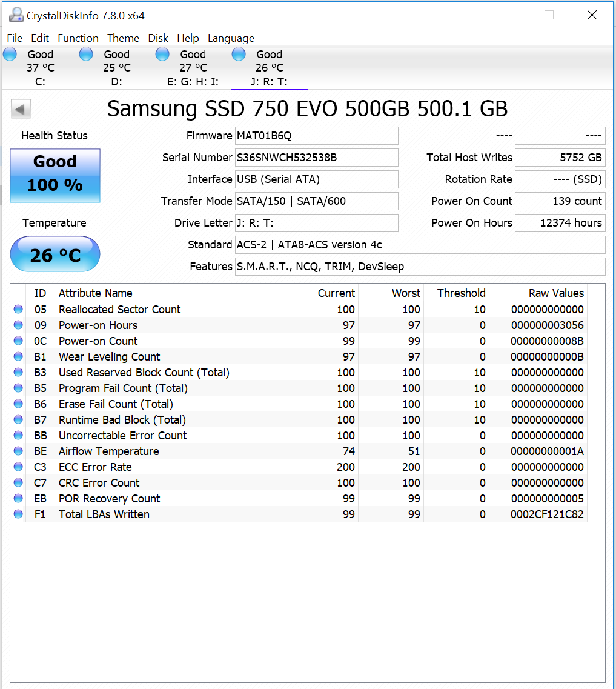Click the Attribute Name column header
616x689 pixels.
pyautogui.click(x=173, y=293)
